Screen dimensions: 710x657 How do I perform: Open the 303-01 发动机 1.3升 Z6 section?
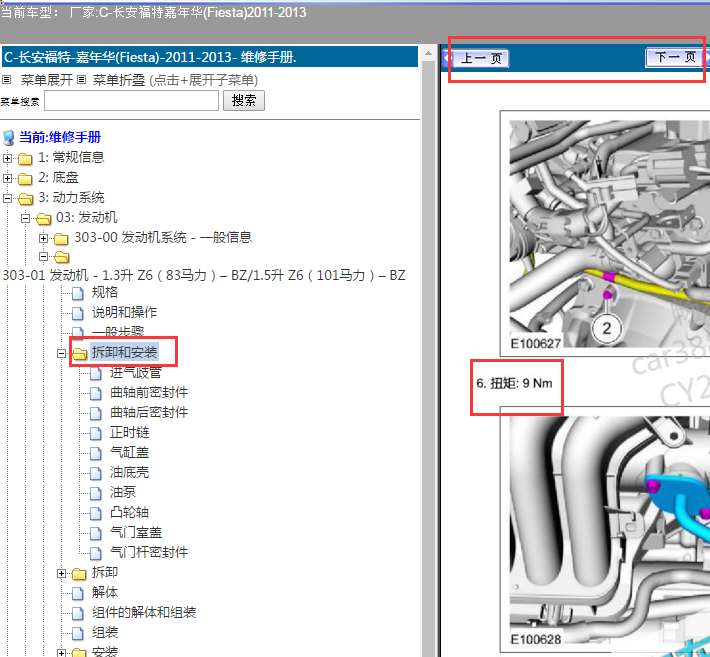[x=204, y=275]
